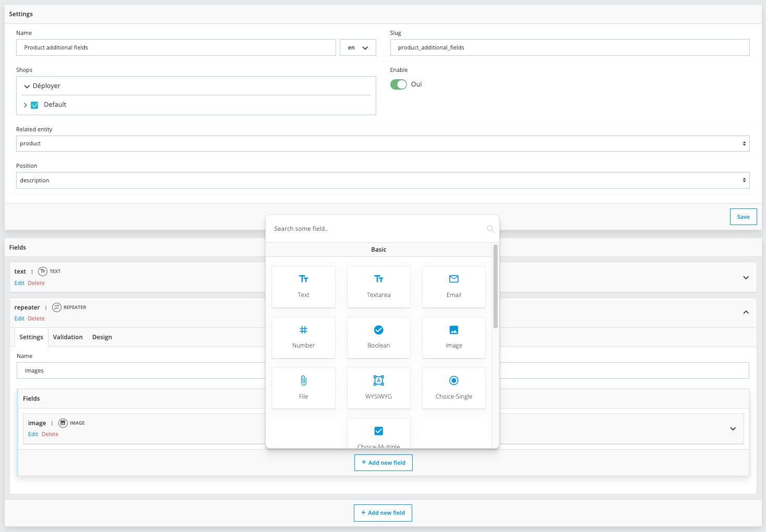The height and width of the screenshot is (532, 766).
Task: Toggle the Enable switch off
Action: click(x=399, y=84)
